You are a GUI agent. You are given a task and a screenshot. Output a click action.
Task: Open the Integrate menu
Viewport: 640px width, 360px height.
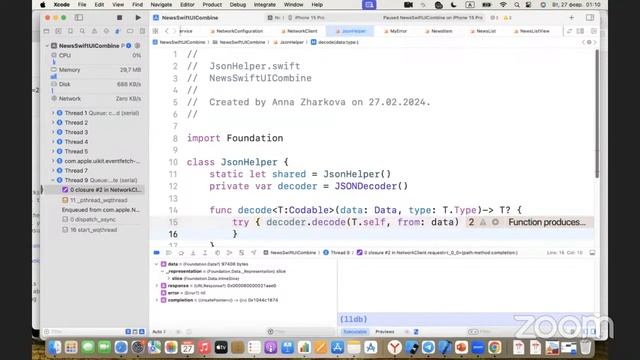pyautogui.click(x=264, y=4)
